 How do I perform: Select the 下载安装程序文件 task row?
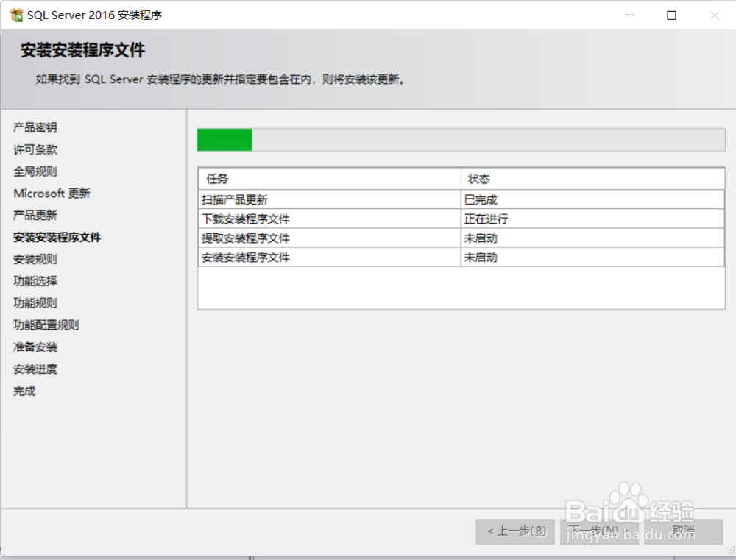click(461, 219)
